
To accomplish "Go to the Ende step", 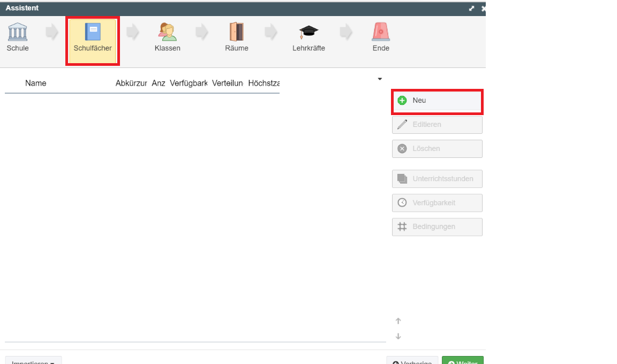I will (380, 37).
